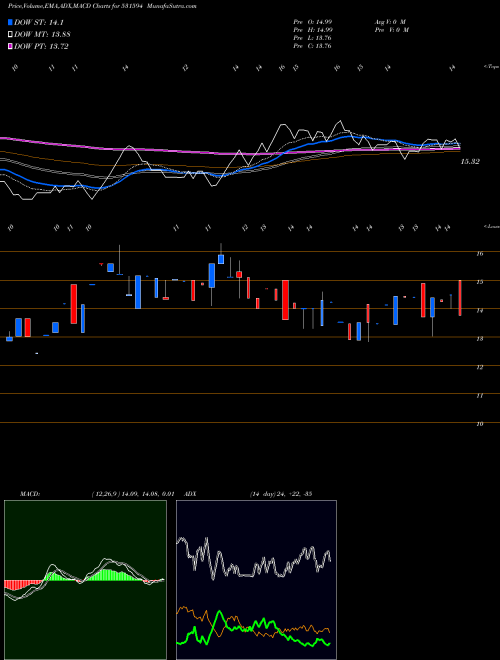Click the 'Avg V: 0 M' value

coord(390,22)
